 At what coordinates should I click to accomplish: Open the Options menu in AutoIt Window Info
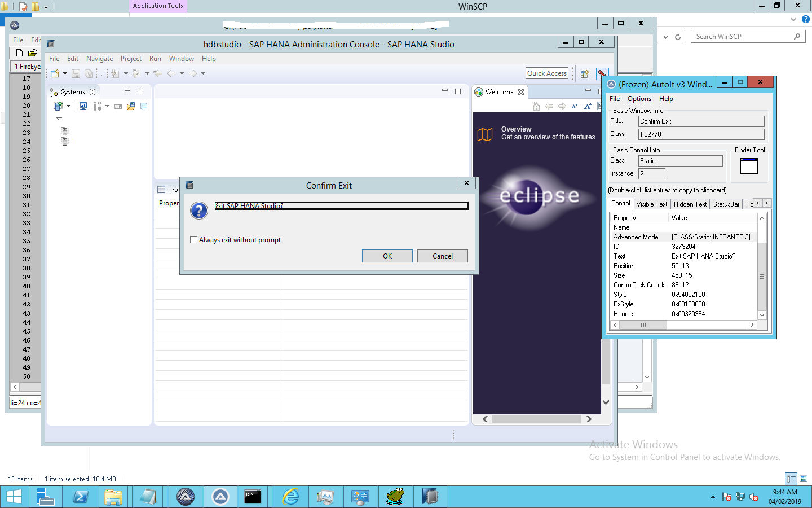point(639,99)
